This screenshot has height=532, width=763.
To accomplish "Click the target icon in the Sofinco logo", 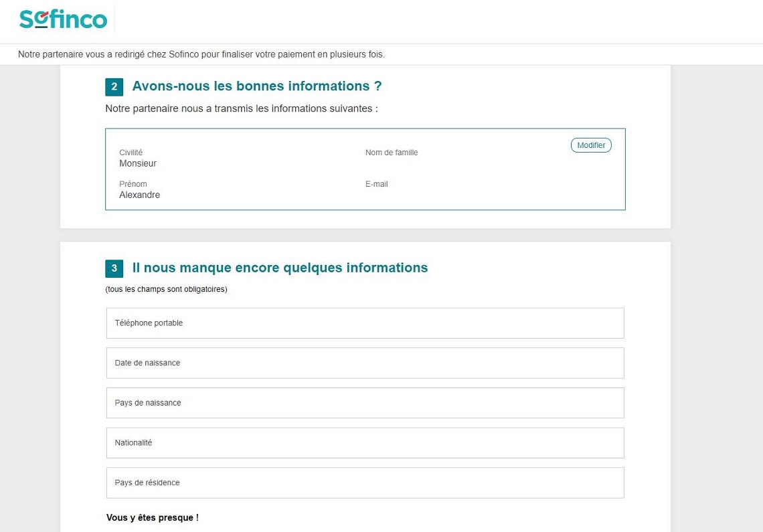I will point(40,19).
